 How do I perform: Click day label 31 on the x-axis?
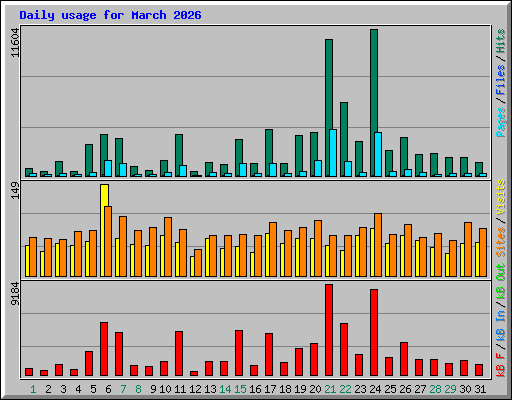(480, 389)
